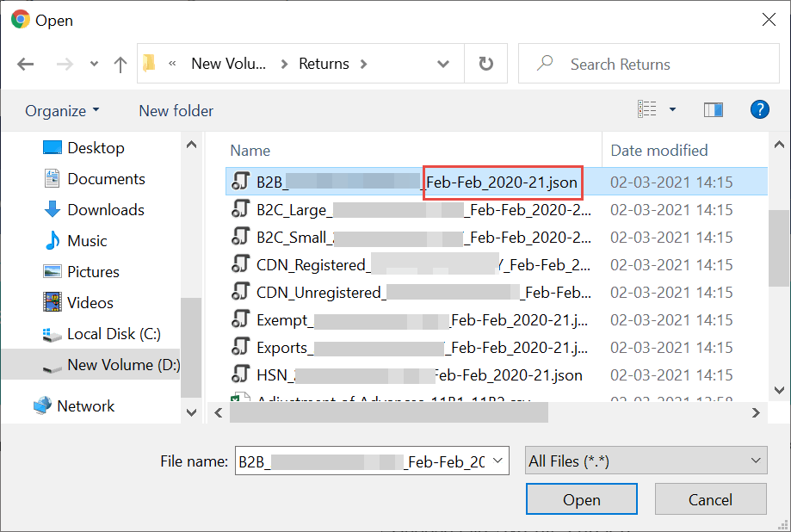Open recent locations dropdown arrow
791x532 pixels.
coord(94,64)
